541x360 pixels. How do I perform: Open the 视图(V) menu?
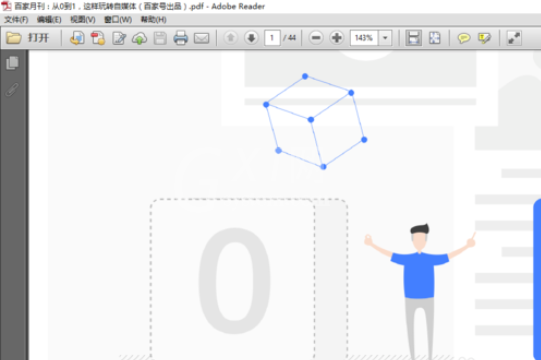(83, 20)
